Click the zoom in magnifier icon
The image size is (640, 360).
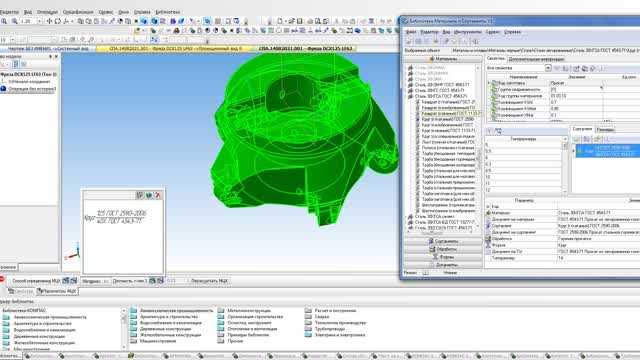(4, 21)
